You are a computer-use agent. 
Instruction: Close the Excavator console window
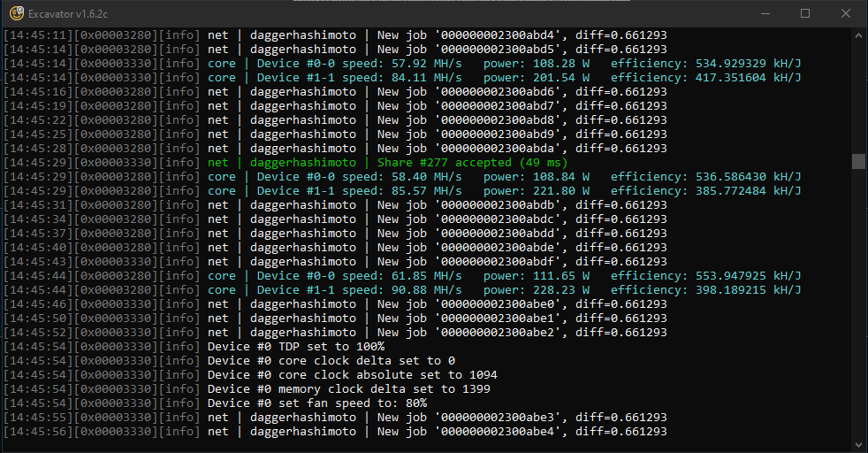click(846, 13)
